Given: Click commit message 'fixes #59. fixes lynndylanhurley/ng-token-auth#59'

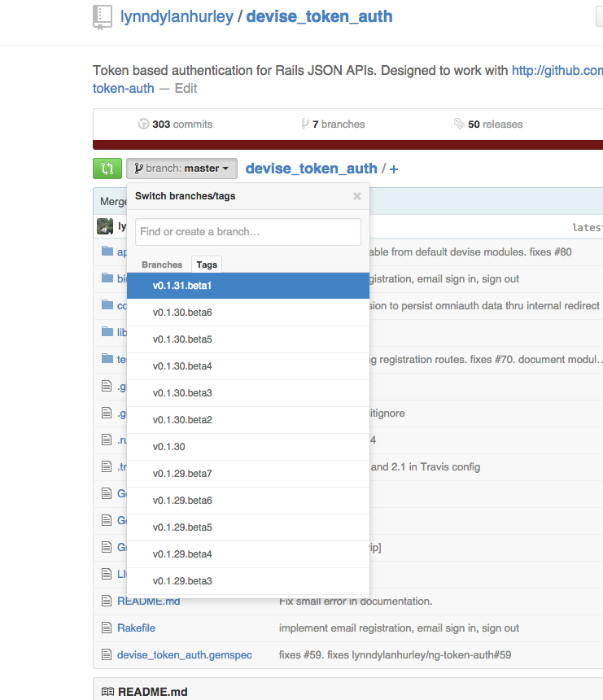Looking at the screenshot, I should coord(395,654).
